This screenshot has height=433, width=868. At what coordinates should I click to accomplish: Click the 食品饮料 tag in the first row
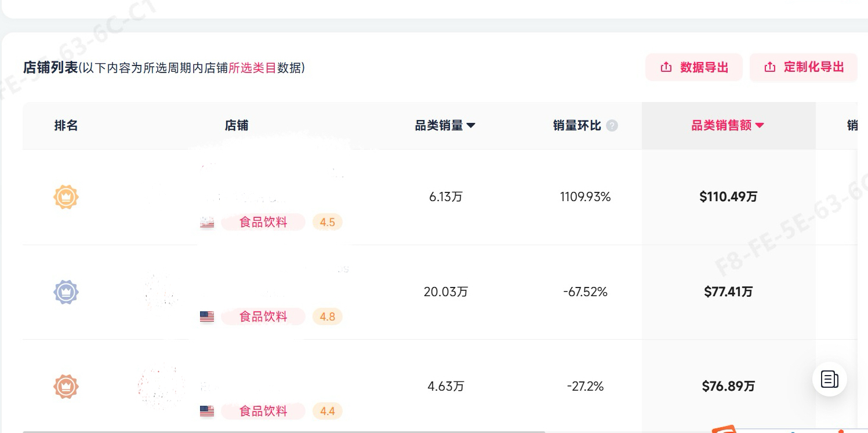[263, 222]
